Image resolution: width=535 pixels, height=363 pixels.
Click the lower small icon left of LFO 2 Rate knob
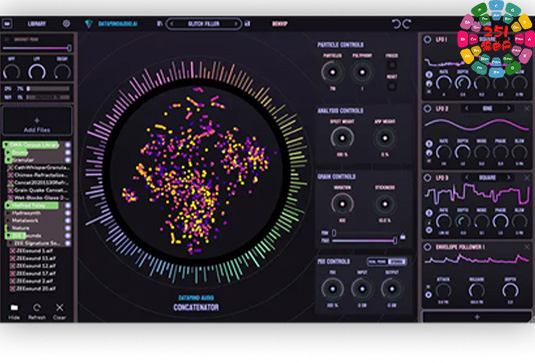(429, 153)
